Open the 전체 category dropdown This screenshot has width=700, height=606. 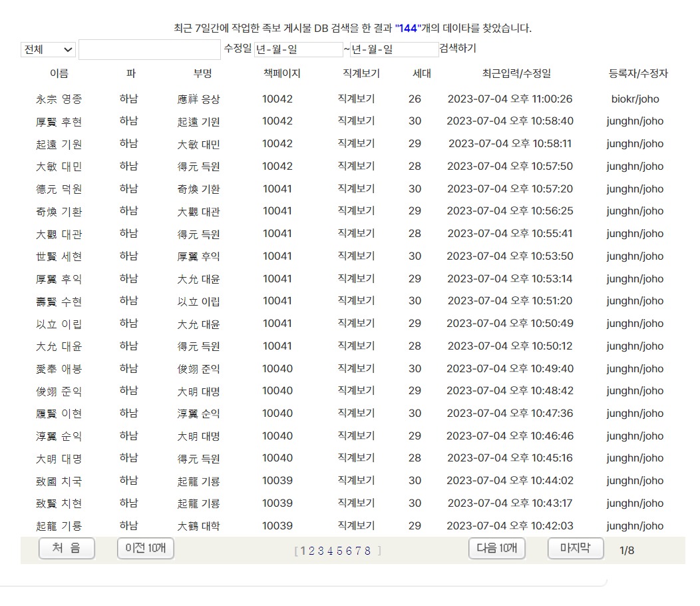click(47, 49)
